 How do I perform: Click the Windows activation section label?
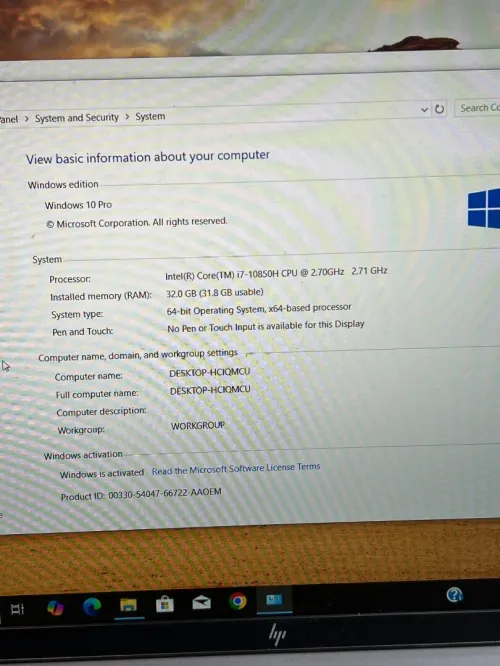click(83, 455)
